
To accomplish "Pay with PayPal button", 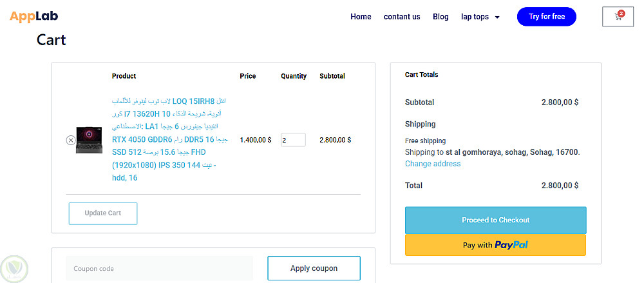I will click(495, 245).
